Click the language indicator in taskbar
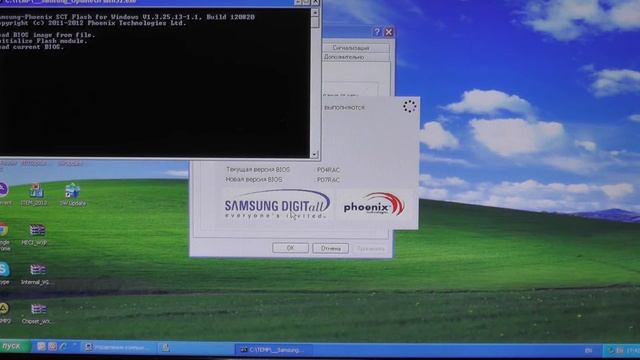This screenshot has width=640, height=360. tap(588, 350)
